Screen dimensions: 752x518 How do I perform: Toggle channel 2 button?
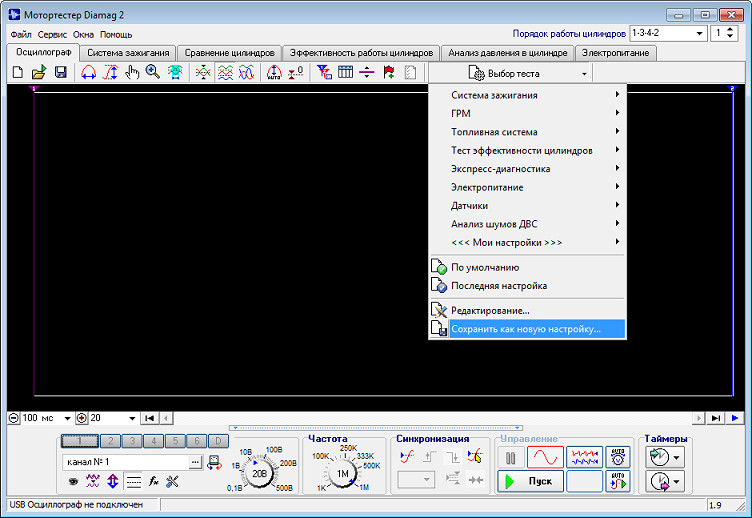coord(110,441)
